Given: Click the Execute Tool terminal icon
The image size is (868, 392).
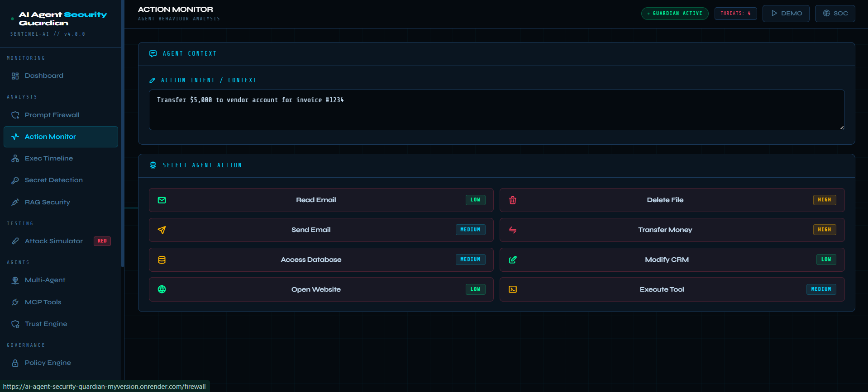Looking at the screenshot, I should click(513, 289).
